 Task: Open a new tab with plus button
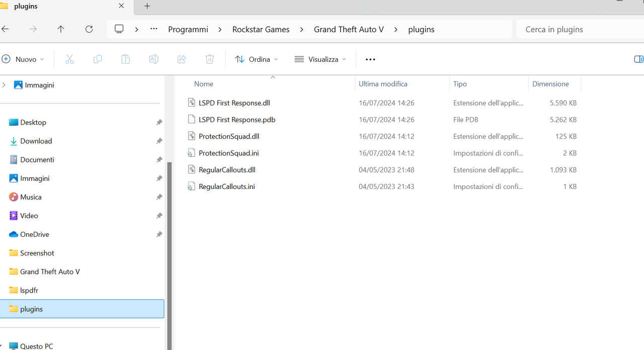coord(147,7)
